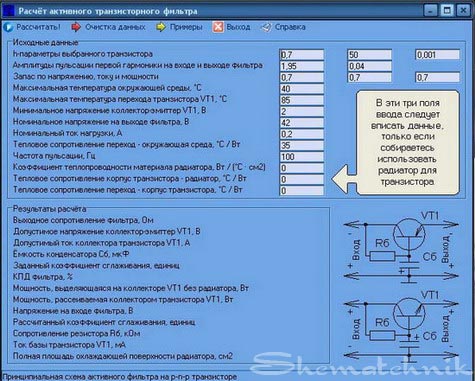Maximize the filter calculator window
The width and height of the screenshot is (475, 381).
pos(447,11)
